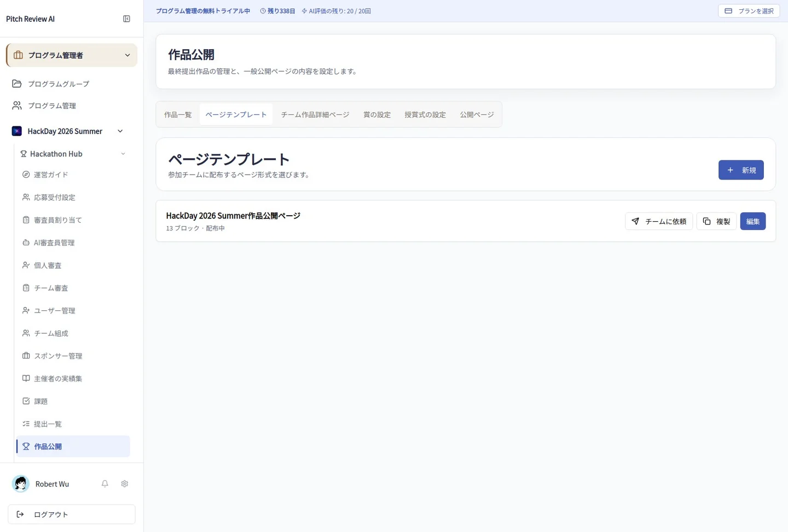Click AI評価の残り: 20 / 20回 text
Image resolution: width=788 pixels, height=532 pixels.
pyautogui.click(x=336, y=11)
